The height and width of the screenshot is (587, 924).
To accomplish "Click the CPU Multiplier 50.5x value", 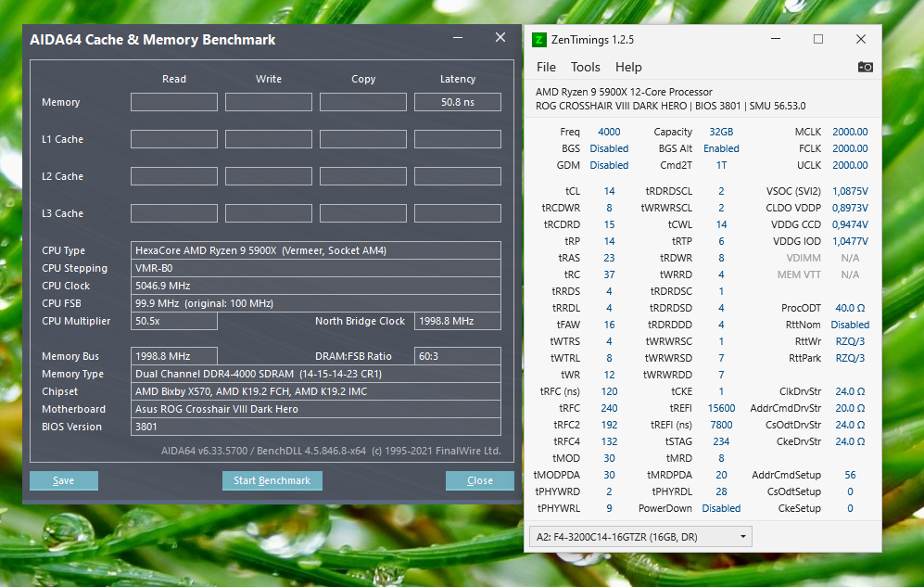I will coord(174,321).
